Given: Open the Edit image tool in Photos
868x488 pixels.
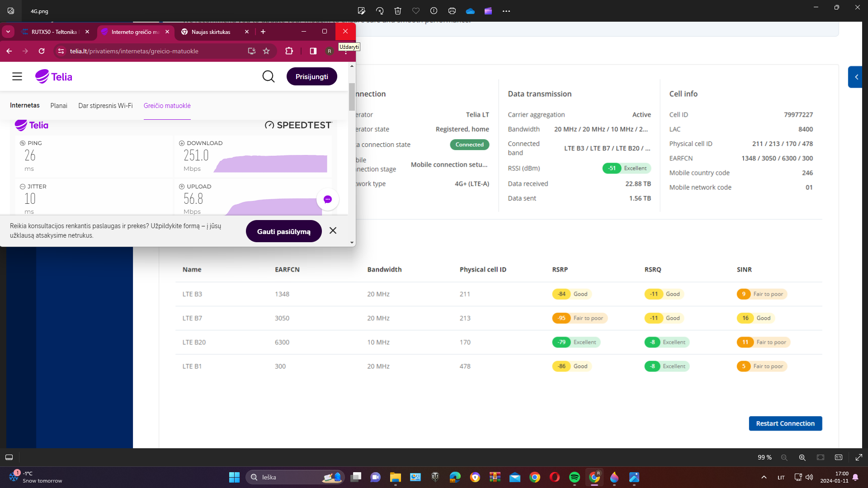Looking at the screenshot, I should tap(361, 11).
